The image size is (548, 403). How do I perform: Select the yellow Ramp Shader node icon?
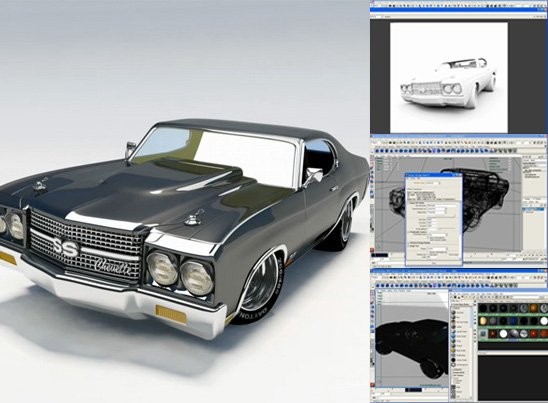click(453, 350)
